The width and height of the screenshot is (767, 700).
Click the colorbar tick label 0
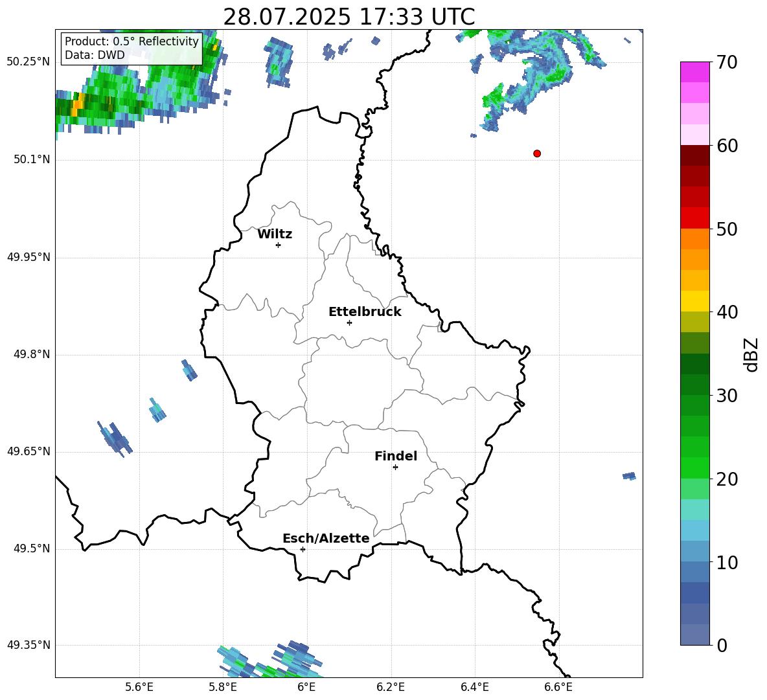pyautogui.click(x=722, y=645)
